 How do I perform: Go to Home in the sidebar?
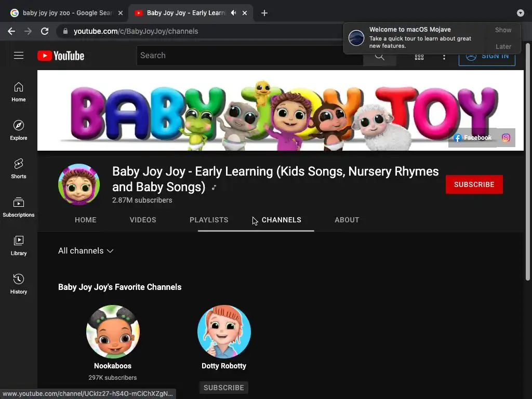[19, 92]
